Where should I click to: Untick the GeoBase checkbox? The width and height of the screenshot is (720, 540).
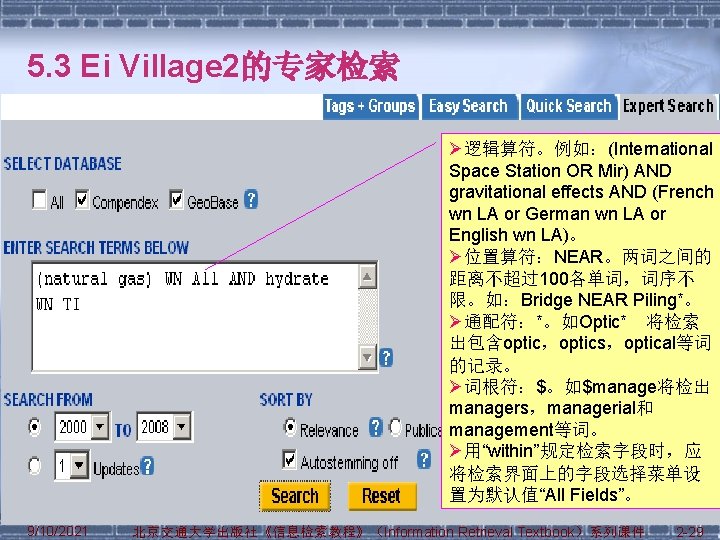click(176, 199)
